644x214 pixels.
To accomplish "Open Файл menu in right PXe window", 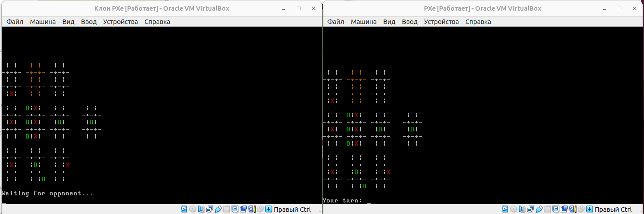I will [336, 22].
